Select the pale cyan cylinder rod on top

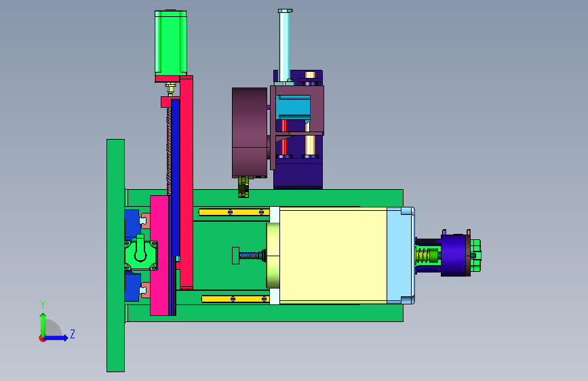(x=285, y=45)
